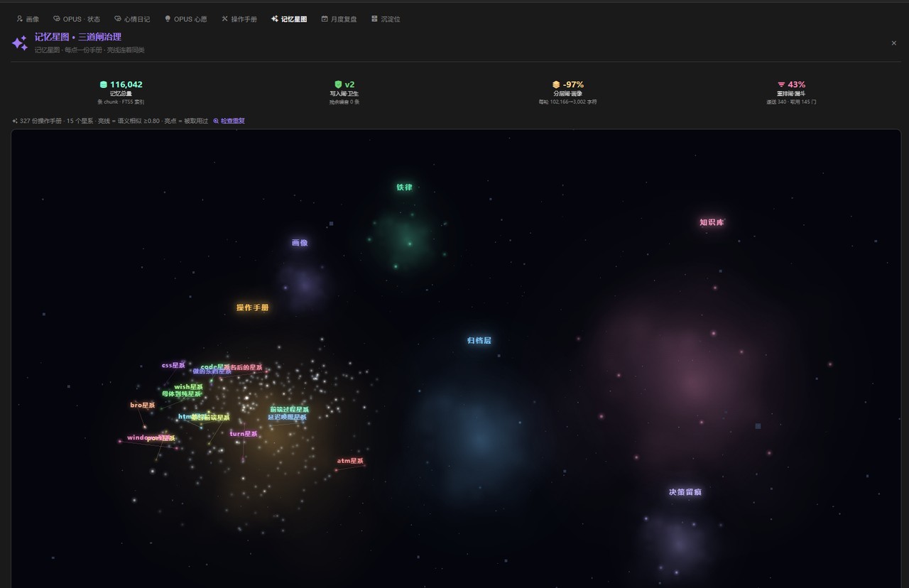
Task: Switch to the 沉淀位 tab
Action: [x=386, y=19]
